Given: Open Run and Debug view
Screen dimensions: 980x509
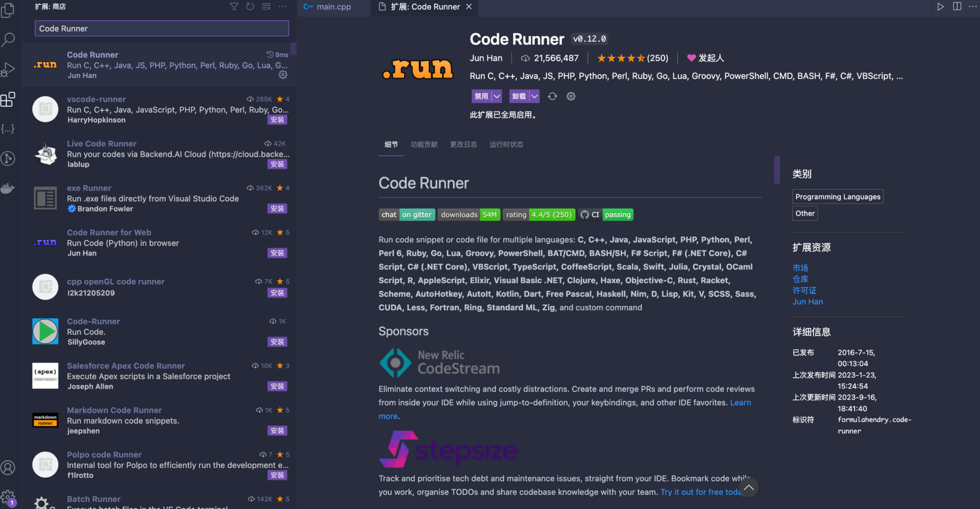Looking at the screenshot, I should (8, 69).
